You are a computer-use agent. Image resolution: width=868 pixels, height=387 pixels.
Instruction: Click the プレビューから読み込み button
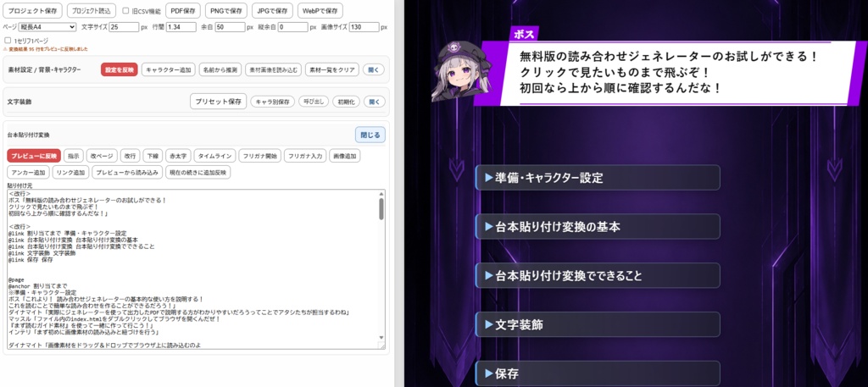[x=127, y=173]
